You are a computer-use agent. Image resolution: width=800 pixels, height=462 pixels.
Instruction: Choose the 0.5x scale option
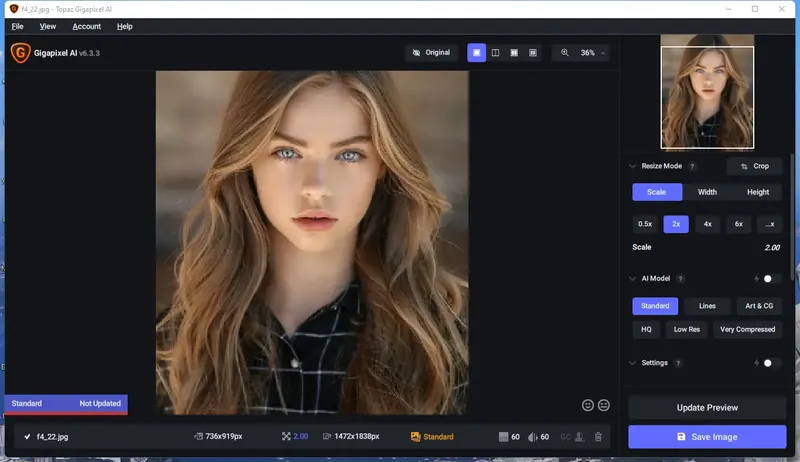click(645, 224)
